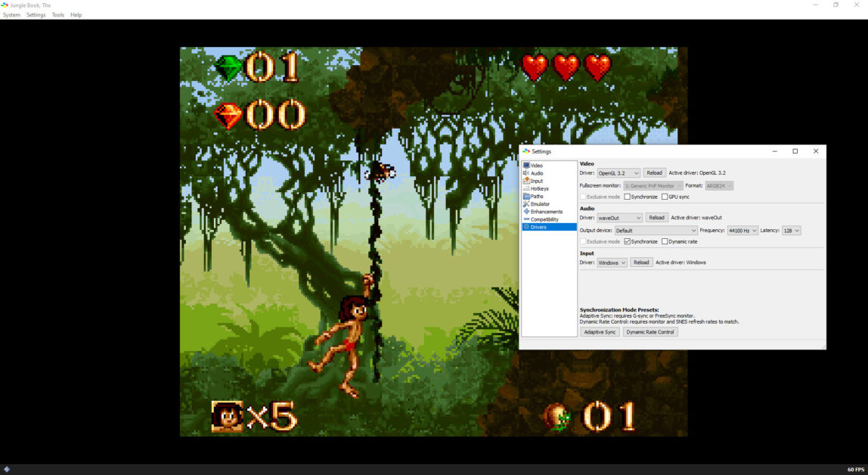
Task: Go to the Hotkeys settings page
Action: (x=539, y=188)
